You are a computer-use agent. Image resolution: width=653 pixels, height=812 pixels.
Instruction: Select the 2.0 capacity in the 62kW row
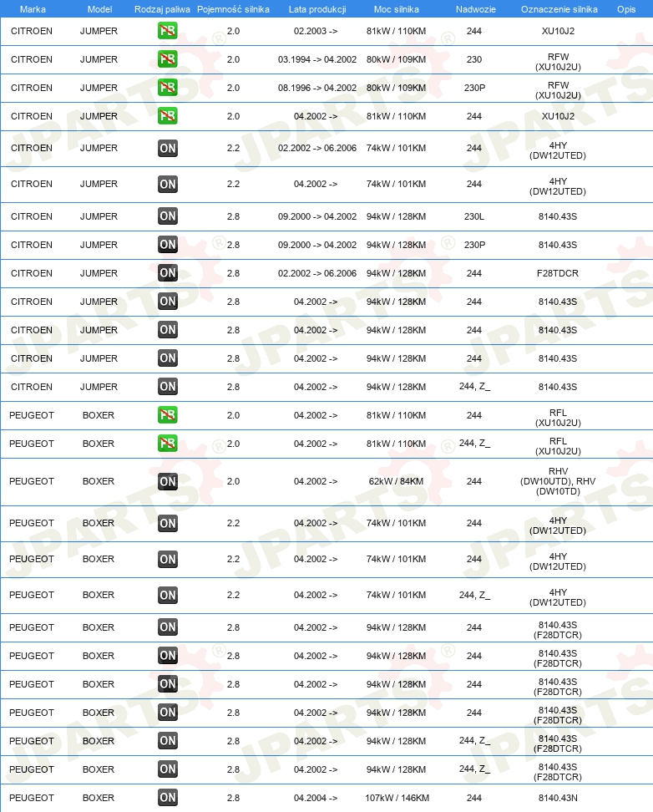tap(234, 482)
